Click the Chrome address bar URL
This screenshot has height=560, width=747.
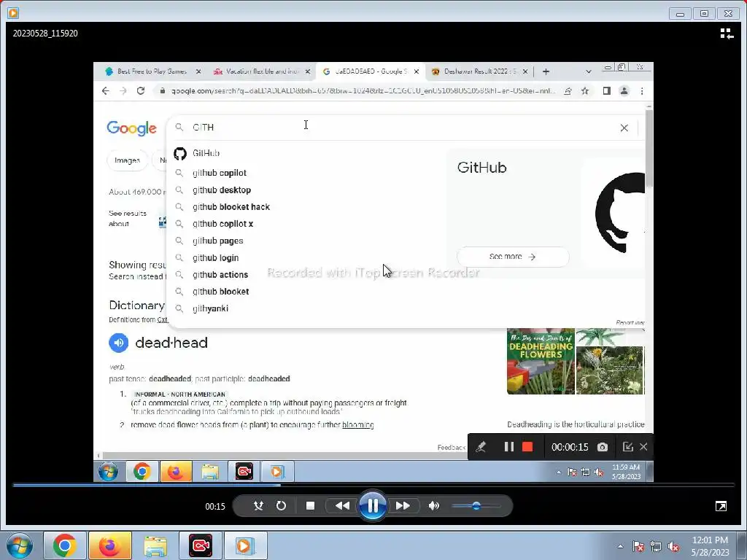pyautogui.click(x=363, y=91)
